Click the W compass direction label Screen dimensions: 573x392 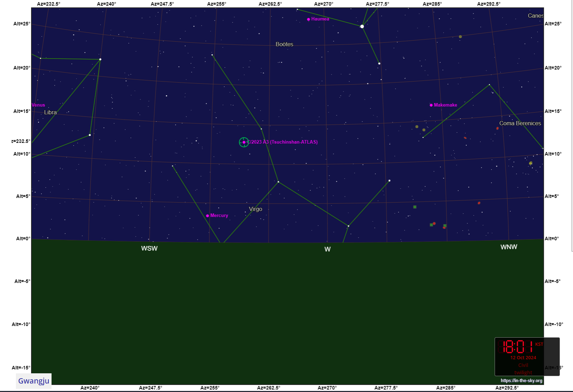pos(328,249)
